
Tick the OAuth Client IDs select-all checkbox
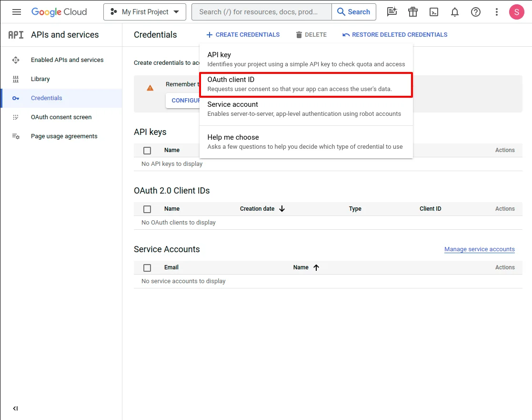[x=147, y=209]
